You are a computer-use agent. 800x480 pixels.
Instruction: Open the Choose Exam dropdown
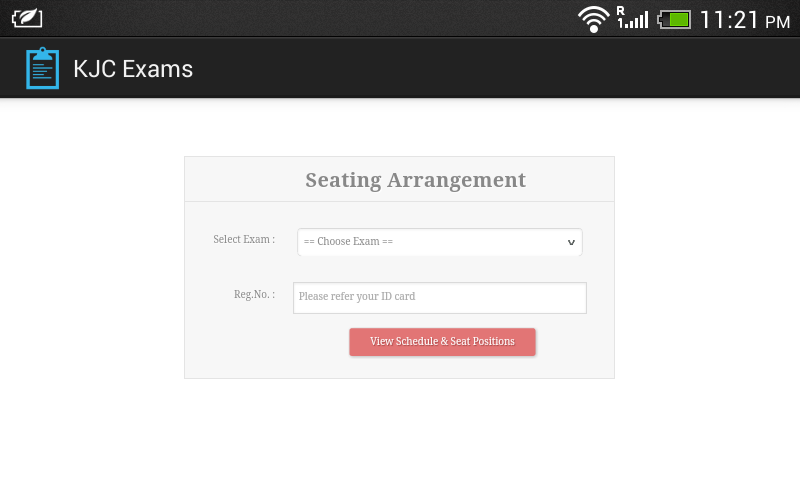point(440,242)
